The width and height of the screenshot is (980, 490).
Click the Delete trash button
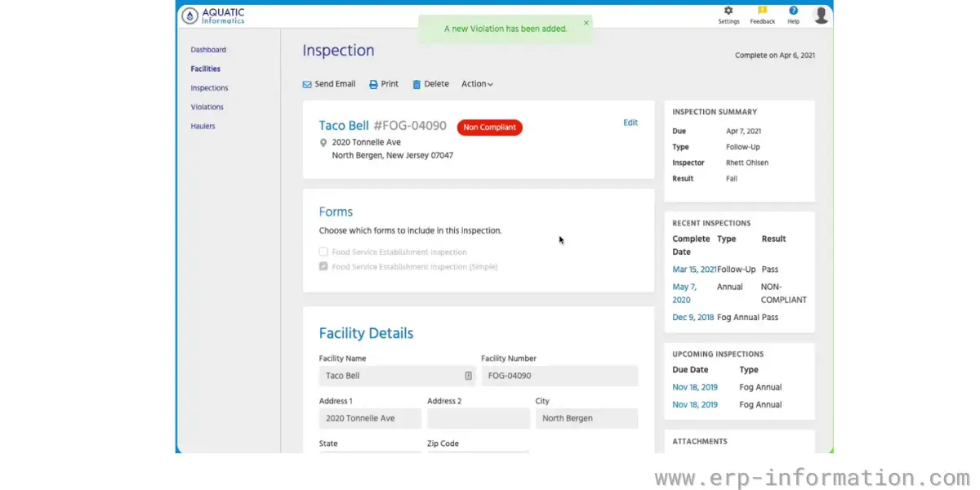[x=430, y=84]
